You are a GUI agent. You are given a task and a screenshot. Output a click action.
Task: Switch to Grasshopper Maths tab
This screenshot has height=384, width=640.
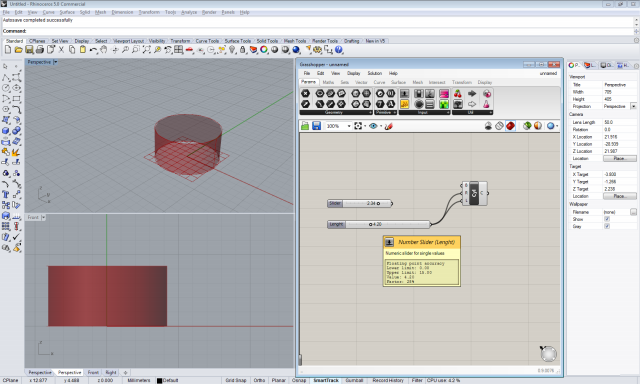pos(328,82)
